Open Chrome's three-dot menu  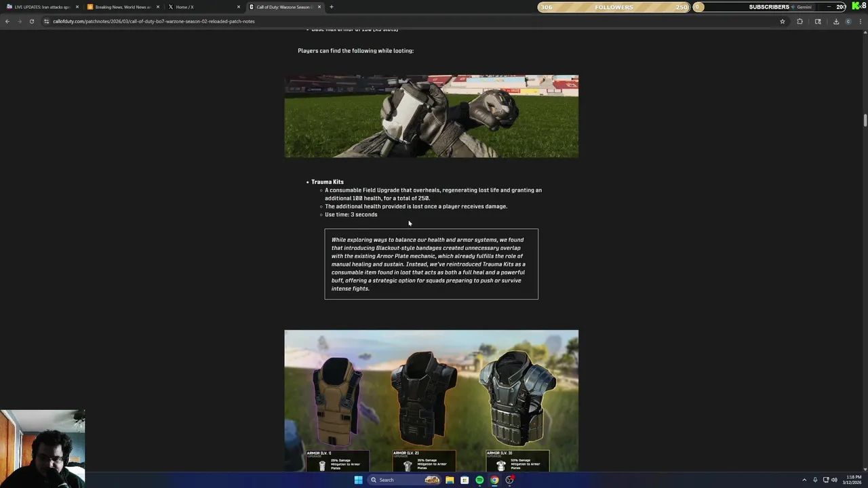tap(861, 21)
